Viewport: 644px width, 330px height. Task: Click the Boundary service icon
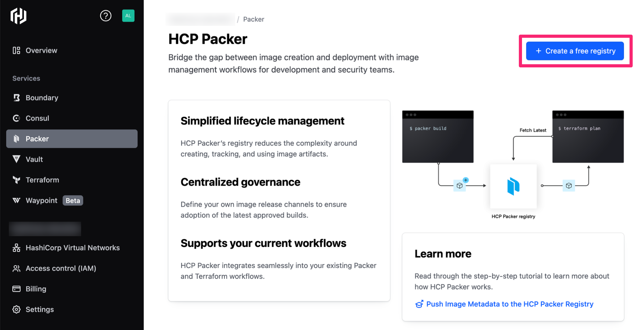coord(16,98)
